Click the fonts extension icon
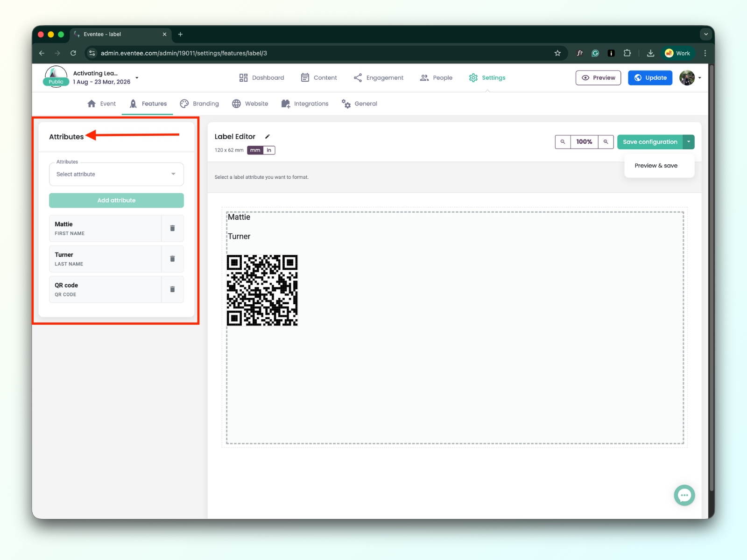The width and height of the screenshot is (747, 560). click(579, 53)
